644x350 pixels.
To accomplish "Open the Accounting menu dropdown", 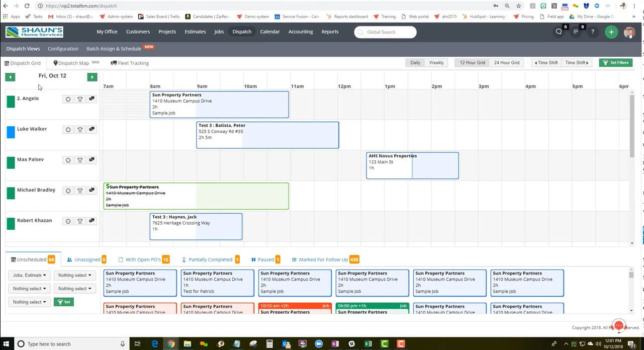I will click(300, 32).
